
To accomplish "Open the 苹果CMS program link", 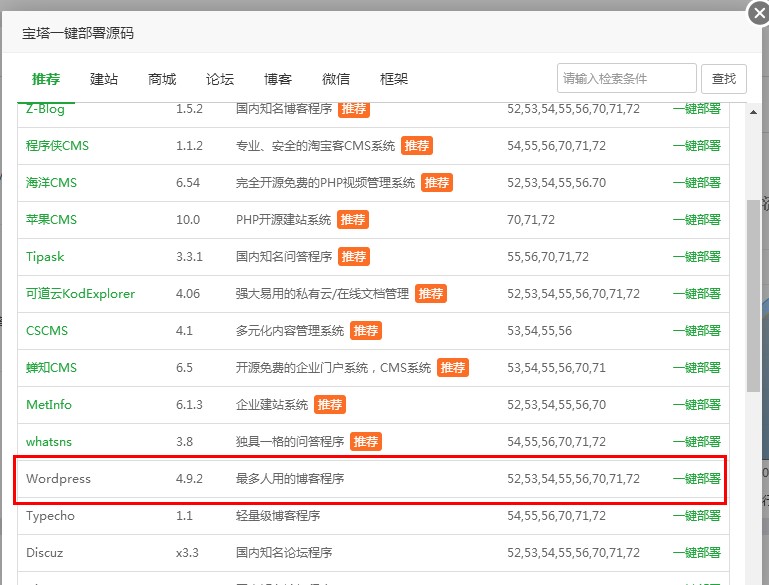I will coord(51,220).
